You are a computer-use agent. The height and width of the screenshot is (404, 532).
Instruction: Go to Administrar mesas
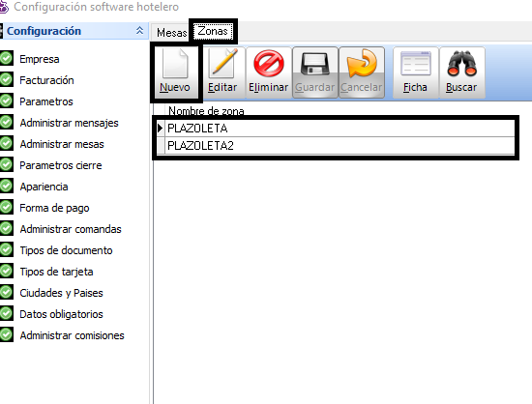(x=62, y=144)
